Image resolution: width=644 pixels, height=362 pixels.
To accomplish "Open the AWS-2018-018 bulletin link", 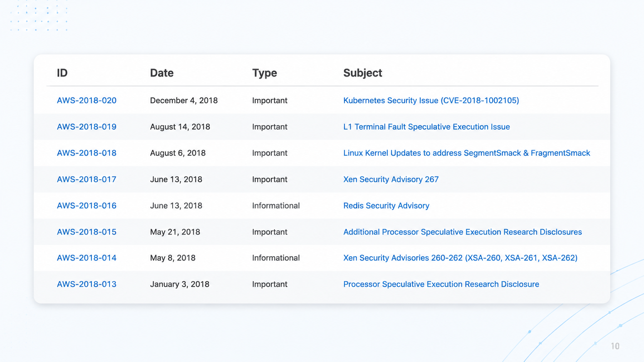I will point(87,153).
